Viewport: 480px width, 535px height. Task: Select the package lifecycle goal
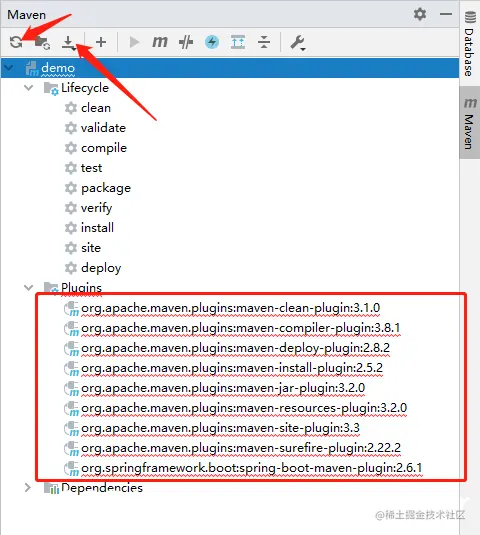click(106, 188)
